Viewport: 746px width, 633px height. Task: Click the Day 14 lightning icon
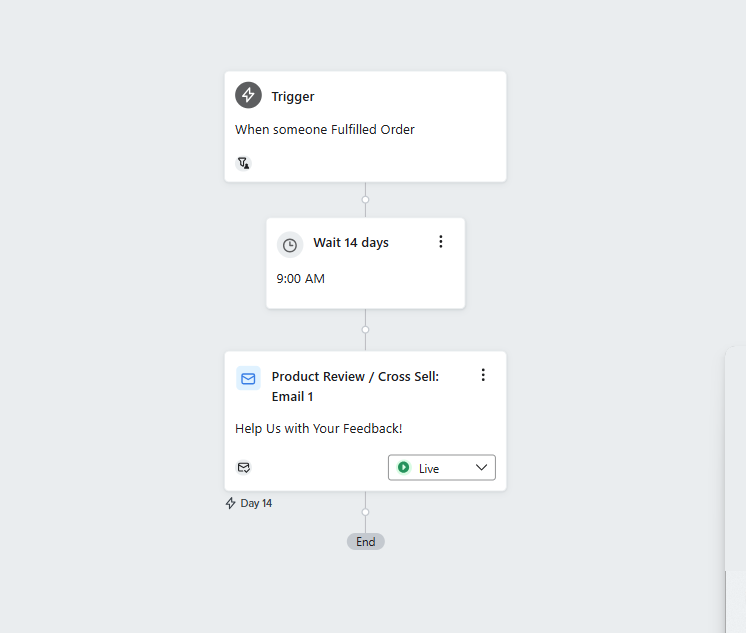click(x=231, y=503)
